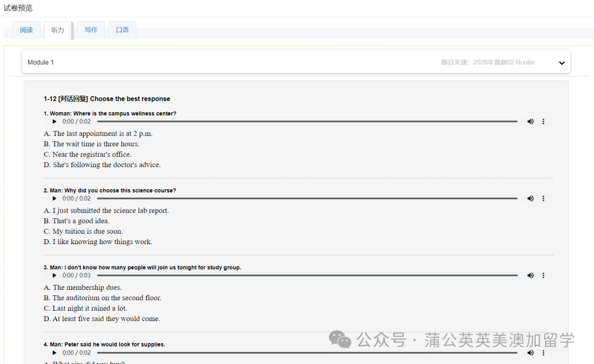Play audio for question 3

54,275
